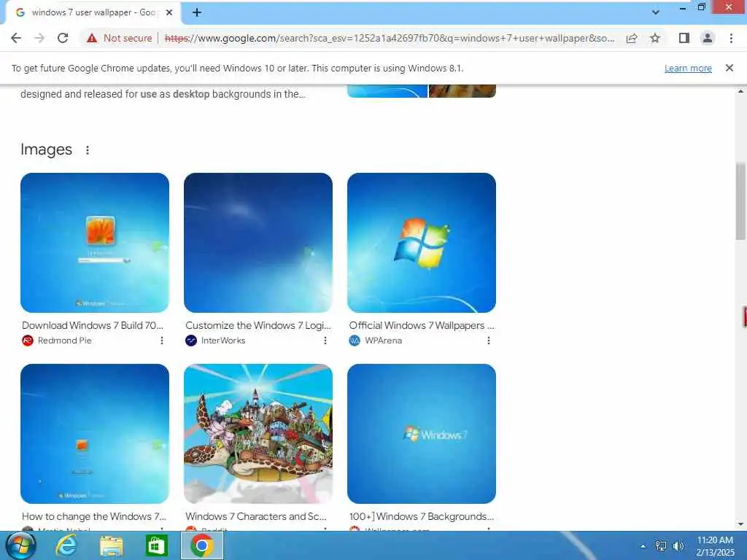Close the windows 7 user wallpaper tab
747x560 pixels.
pyautogui.click(x=169, y=12)
